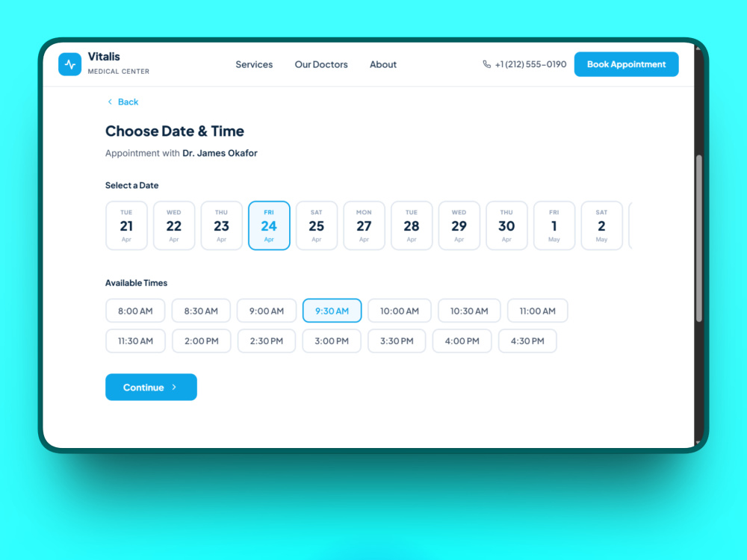Choose Friday May 1 date card
This screenshot has height=560, width=747.
click(x=554, y=225)
